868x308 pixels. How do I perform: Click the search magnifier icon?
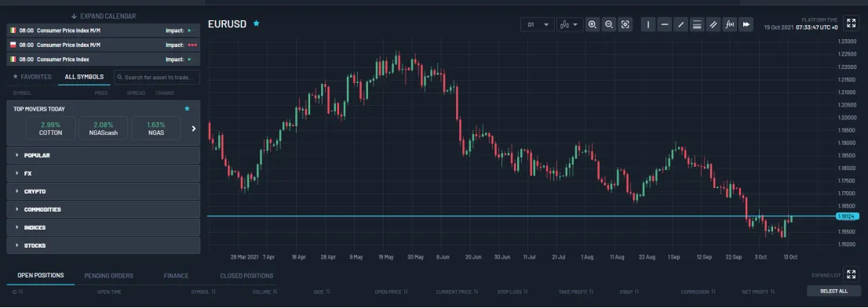pos(119,78)
